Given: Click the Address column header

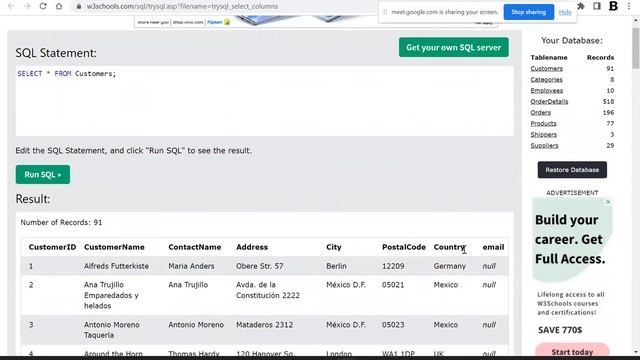Looking at the screenshot, I should pos(252,247).
